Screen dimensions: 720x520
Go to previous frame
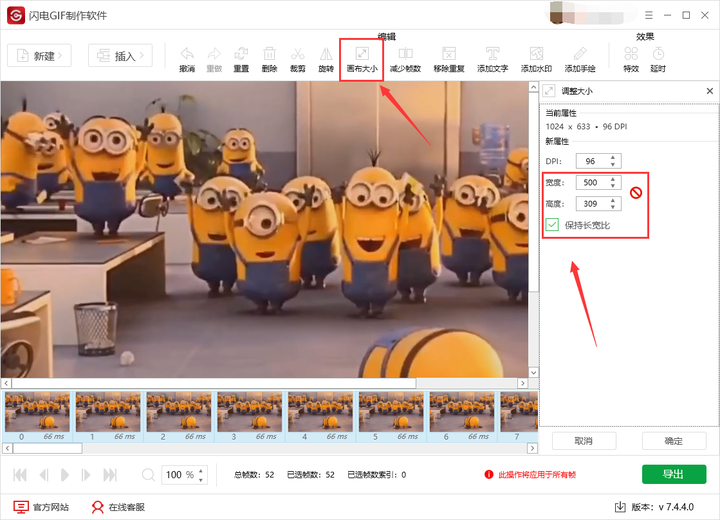(44, 475)
